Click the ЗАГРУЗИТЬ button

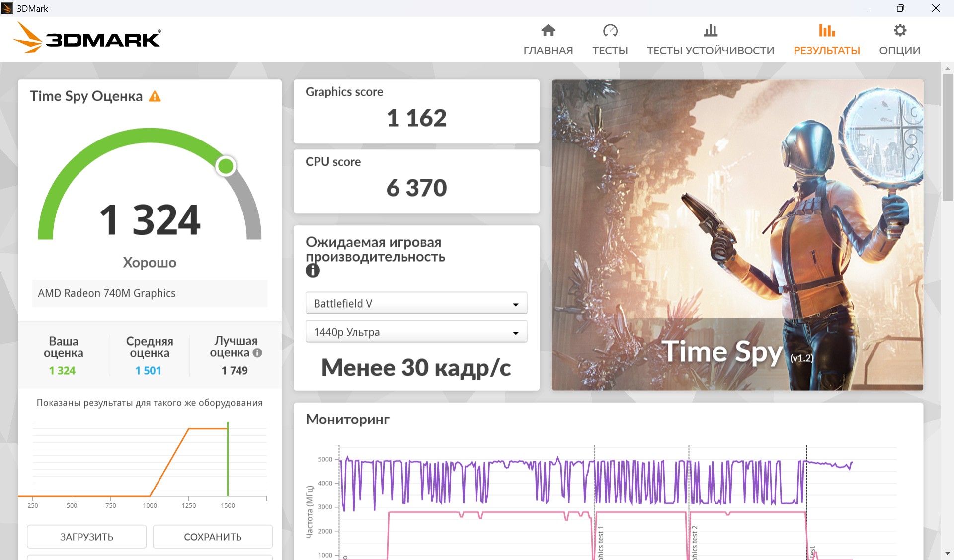click(x=87, y=537)
